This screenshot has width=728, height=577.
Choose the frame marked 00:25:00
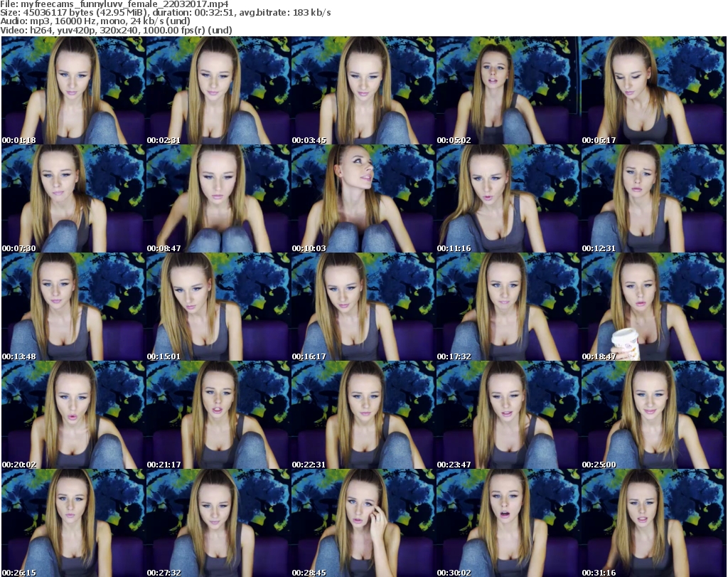(653, 415)
